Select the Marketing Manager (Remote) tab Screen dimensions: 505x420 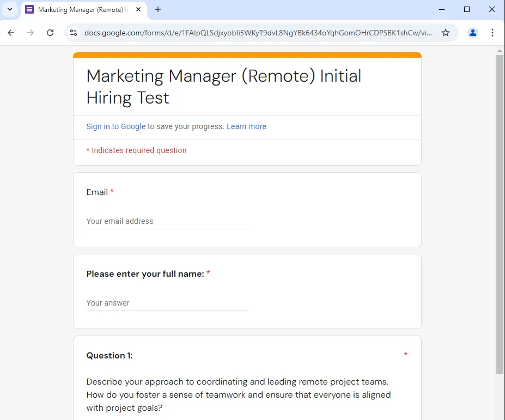click(82, 10)
